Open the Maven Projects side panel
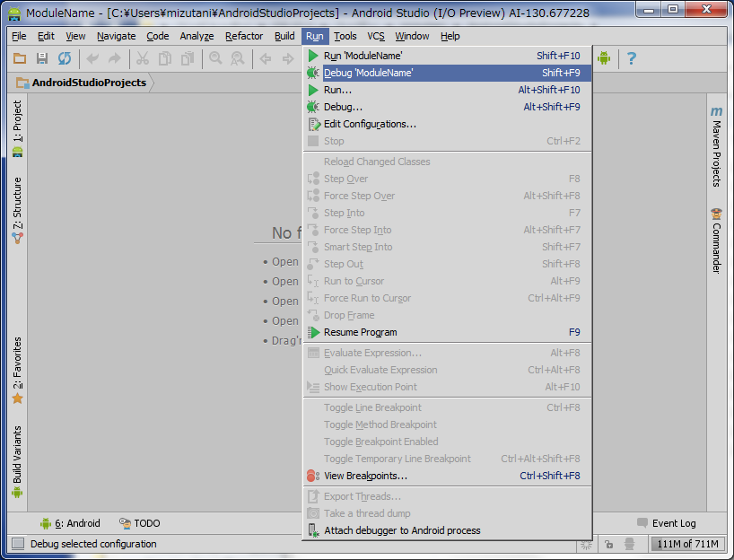Screen dimensions: 734x560 click(716, 147)
